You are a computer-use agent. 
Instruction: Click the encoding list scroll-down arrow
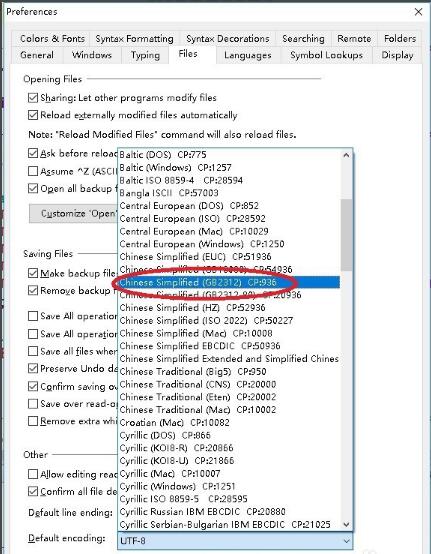[x=346, y=524]
